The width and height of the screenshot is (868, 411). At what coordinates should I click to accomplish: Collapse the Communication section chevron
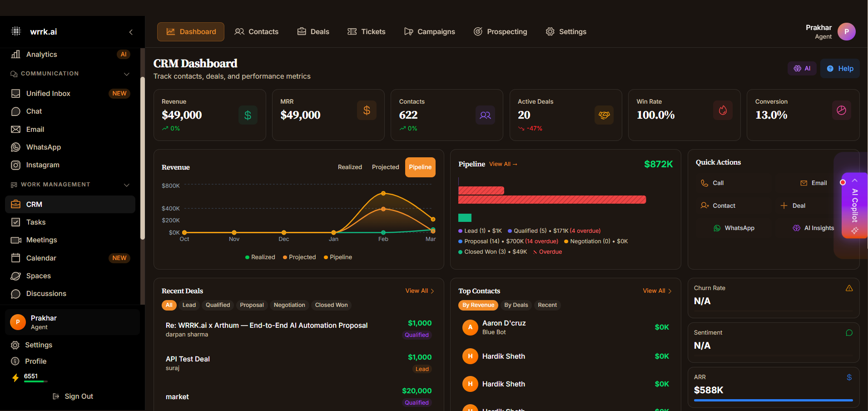[x=127, y=74]
